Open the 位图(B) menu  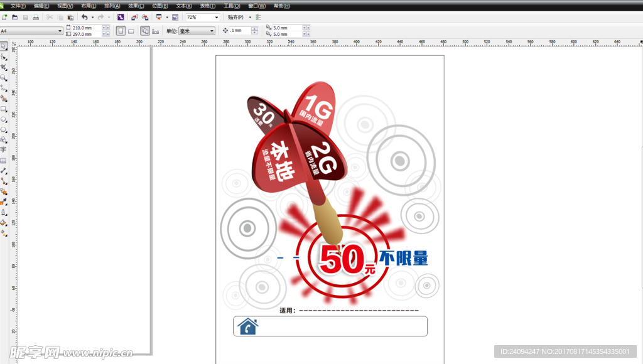160,6
